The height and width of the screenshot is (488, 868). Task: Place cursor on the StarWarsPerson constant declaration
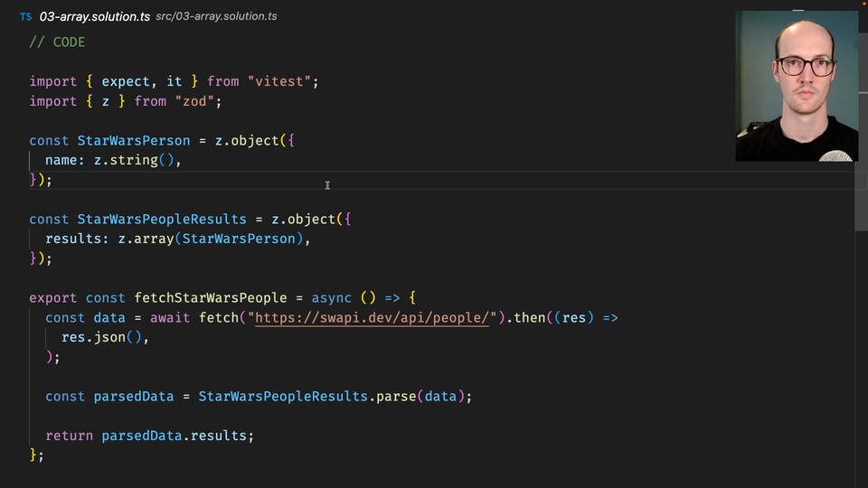pyautogui.click(x=134, y=141)
